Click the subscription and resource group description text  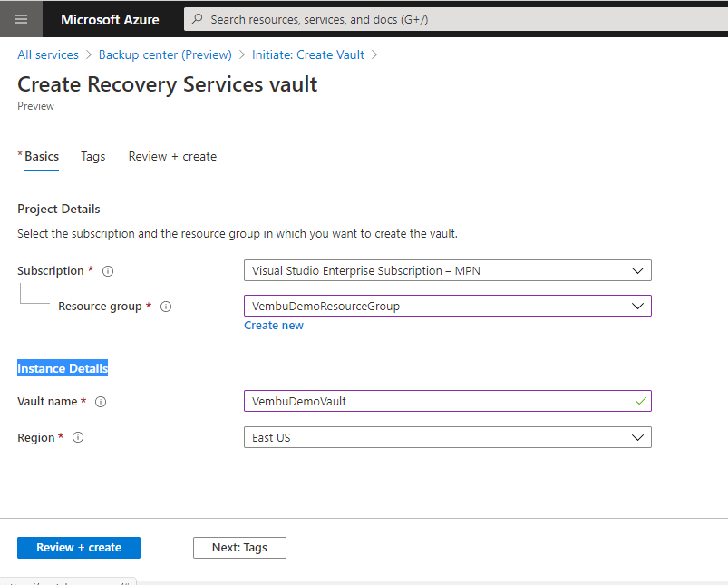point(238,234)
